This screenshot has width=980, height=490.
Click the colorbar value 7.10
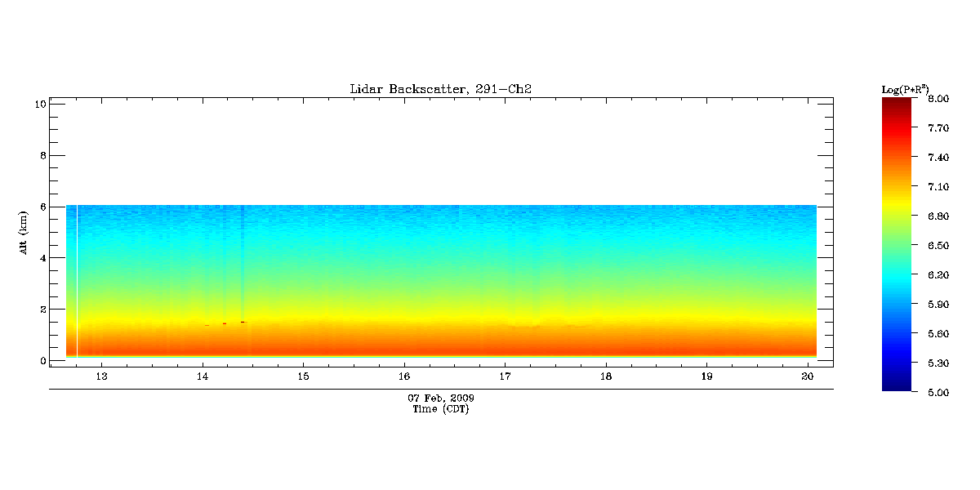[x=938, y=187]
